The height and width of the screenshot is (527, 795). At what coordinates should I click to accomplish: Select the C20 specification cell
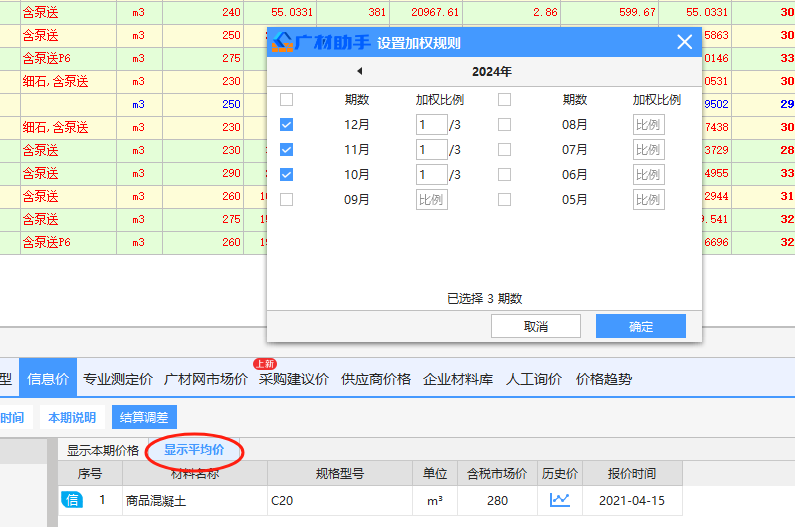point(340,501)
